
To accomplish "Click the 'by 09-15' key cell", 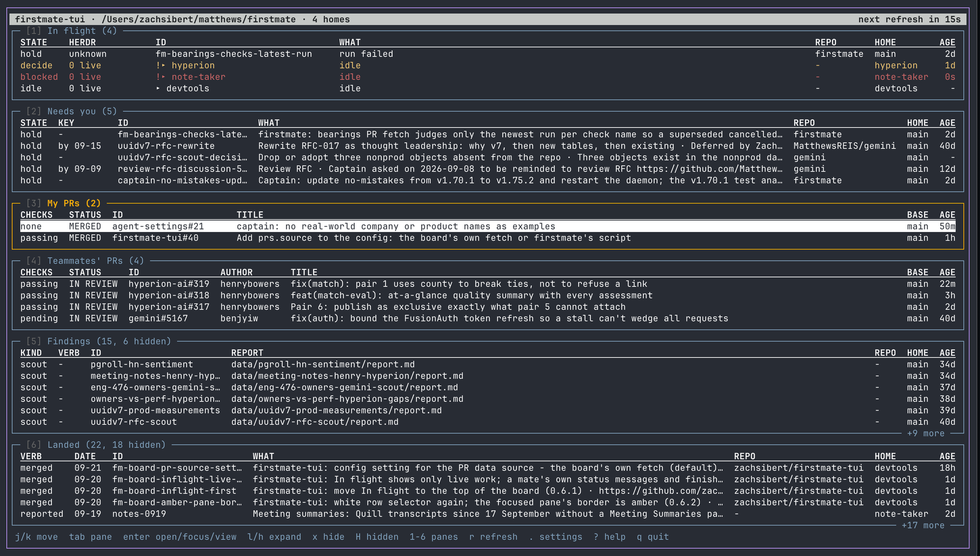I will coord(79,146).
